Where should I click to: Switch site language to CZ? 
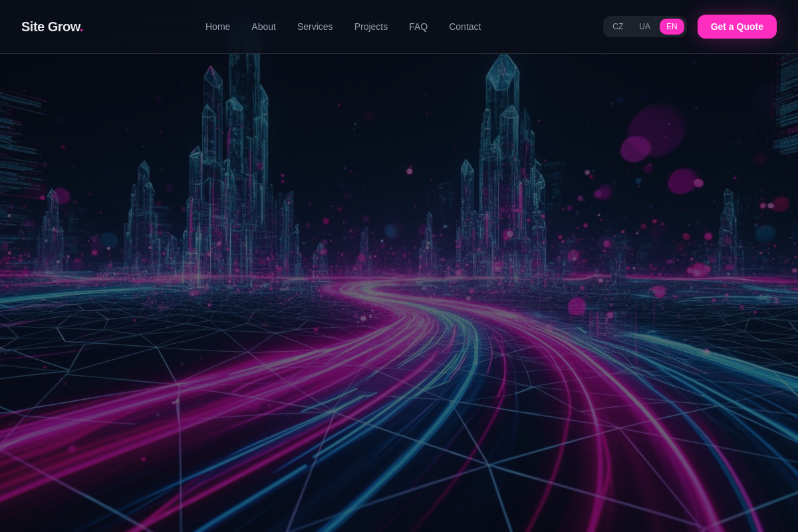[618, 27]
